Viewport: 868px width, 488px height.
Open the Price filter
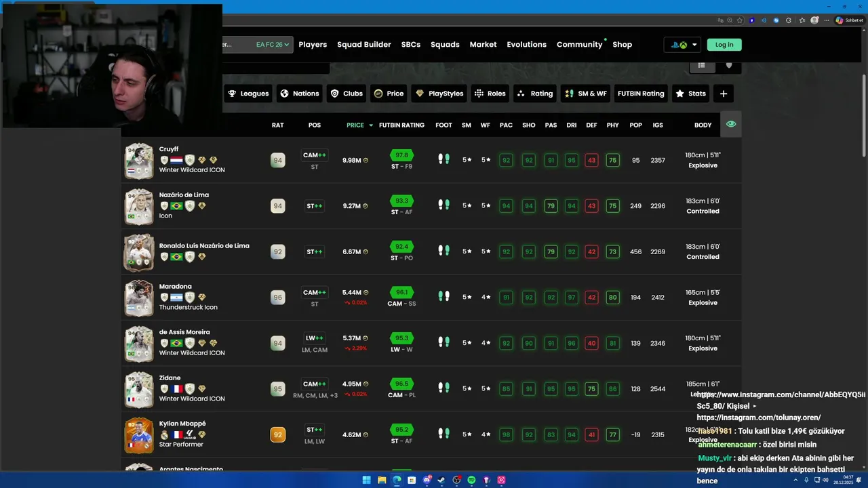click(x=389, y=94)
